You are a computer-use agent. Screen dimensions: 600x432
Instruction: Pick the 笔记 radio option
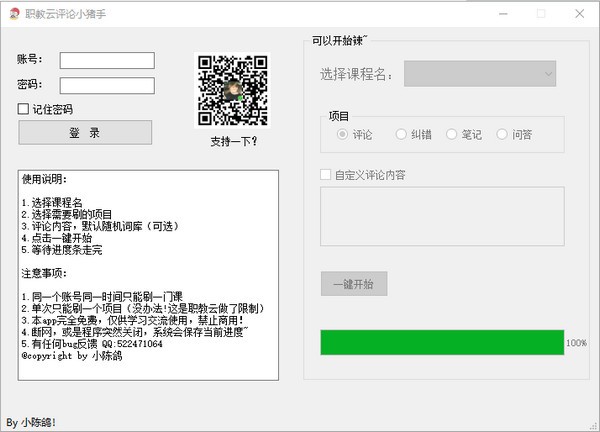(452, 134)
